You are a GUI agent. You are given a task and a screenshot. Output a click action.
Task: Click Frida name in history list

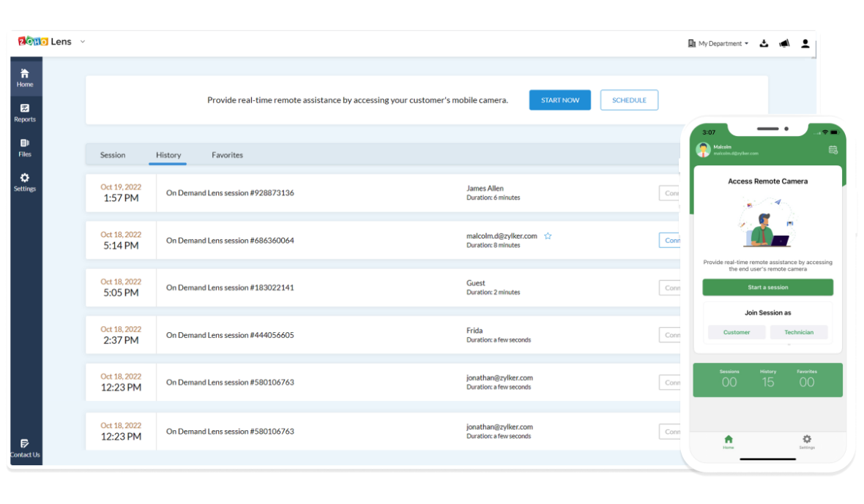pyautogui.click(x=474, y=330)
